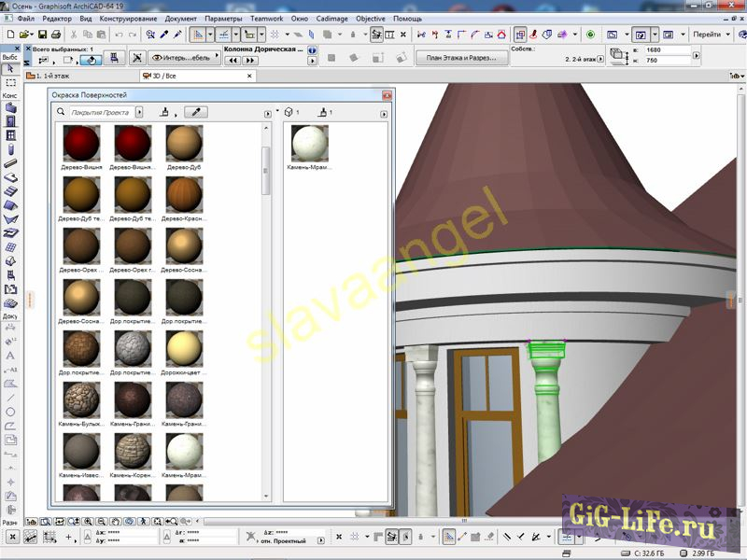
Task: Click the План Этажа и Разрез button
Action: [x=461, y=58]
